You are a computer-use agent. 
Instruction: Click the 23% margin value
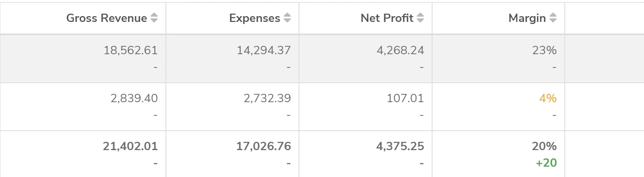click(544, 50)
